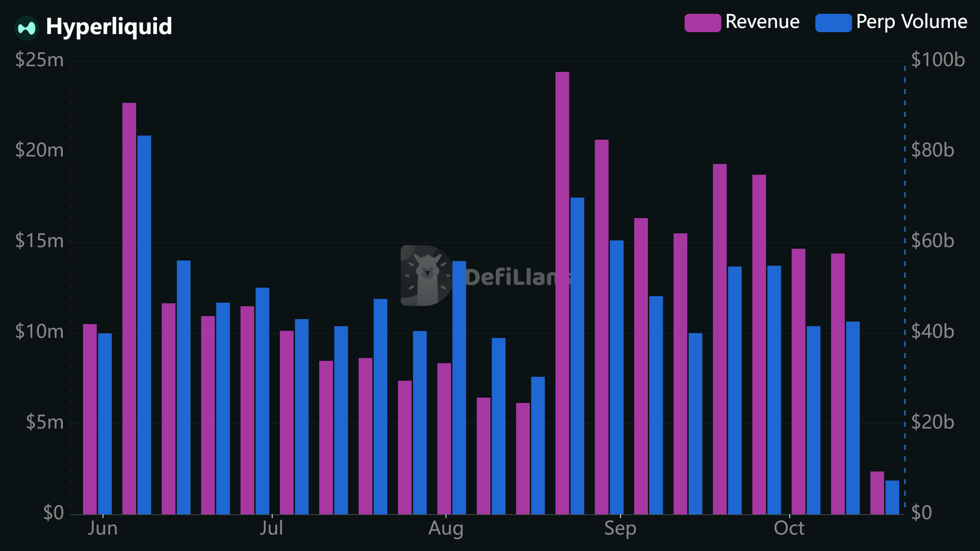Click the Hyperliquid chart title
The image size is (980, 551).
109,27
